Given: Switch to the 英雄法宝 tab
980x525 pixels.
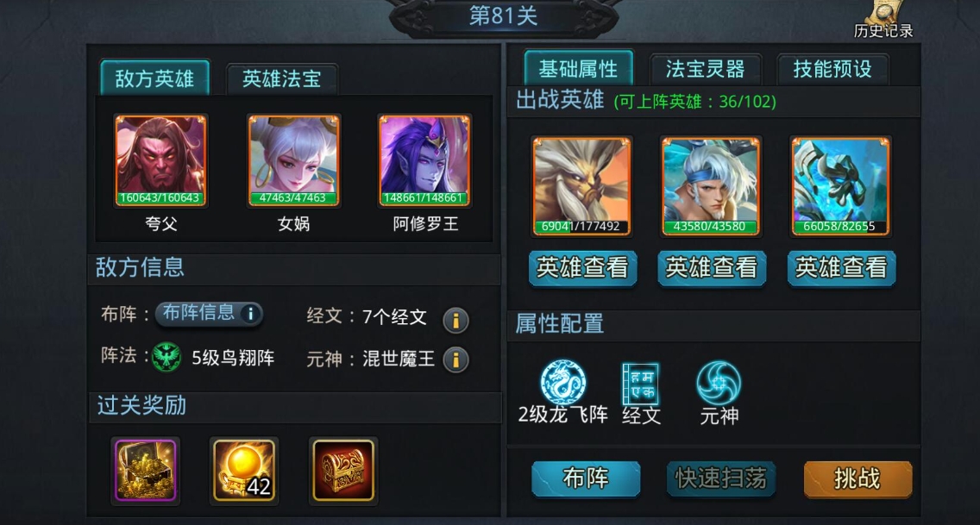Looking at the screenshot, I should (x=282, y=78).
